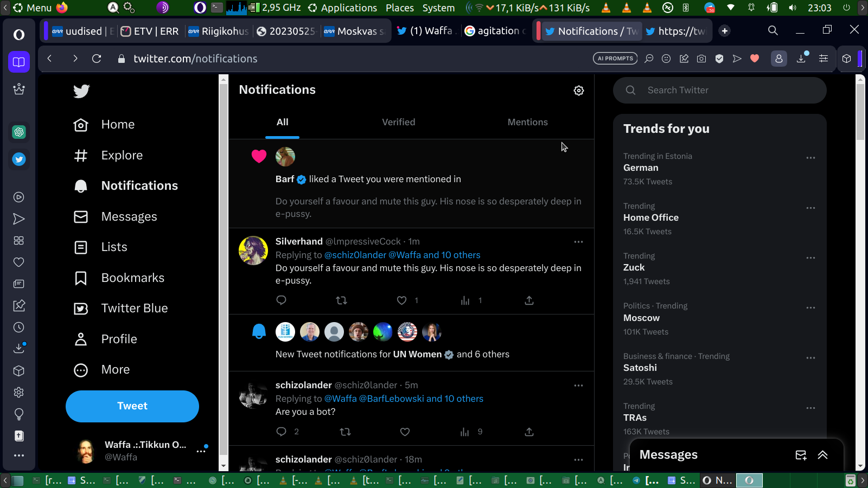Open Twitter Blue page
This screenshot has height=488, width=868.
pos(120,309)
